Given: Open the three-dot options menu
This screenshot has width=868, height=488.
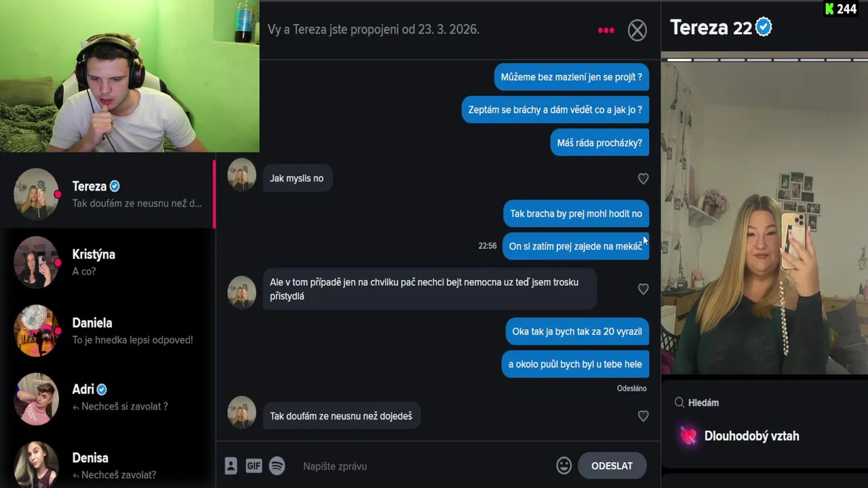Looking at the screenshot, I should pyautogui.click(x=606, y=30).
